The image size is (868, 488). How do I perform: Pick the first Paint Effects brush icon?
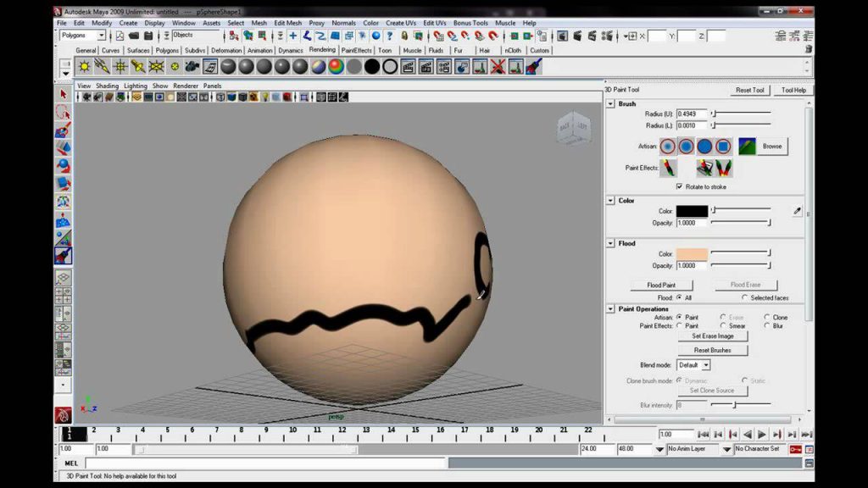tap(668, 168)
